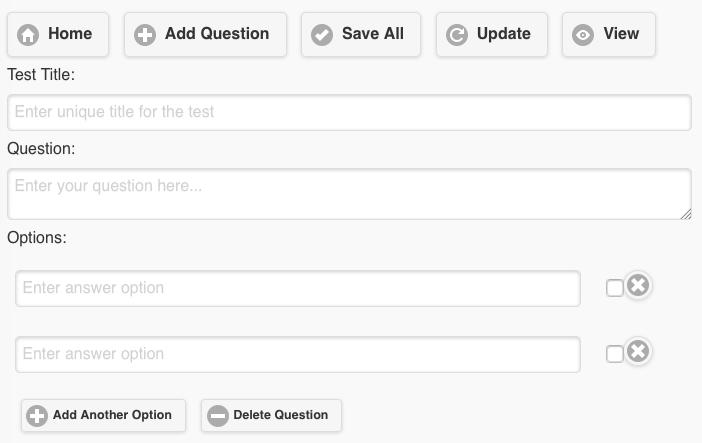Screen dimensions: 702x443
Task: Focus the second answer option field
Action: [x=298, y=354]
